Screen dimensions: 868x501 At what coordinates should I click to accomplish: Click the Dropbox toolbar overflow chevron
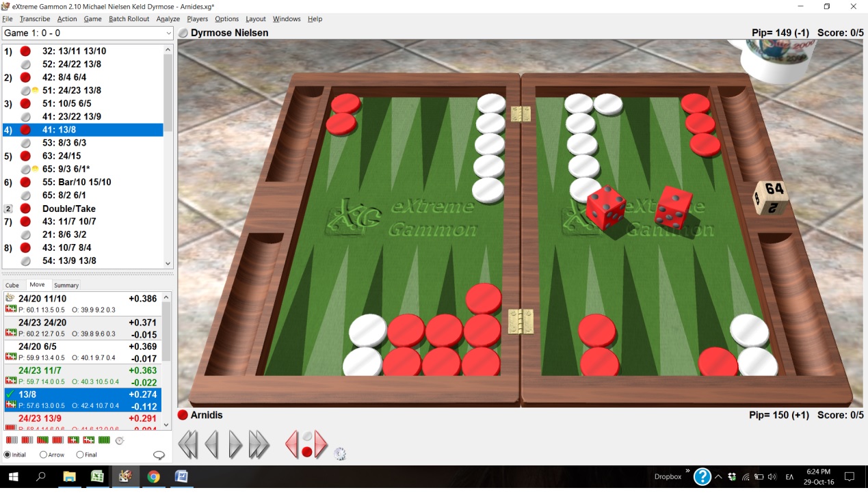(688, 471)
